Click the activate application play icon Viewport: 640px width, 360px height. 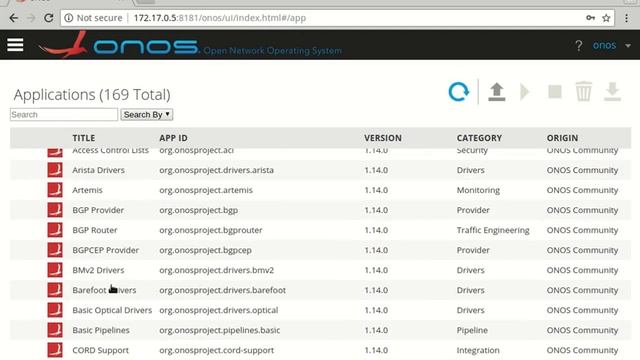coord(525,91)
